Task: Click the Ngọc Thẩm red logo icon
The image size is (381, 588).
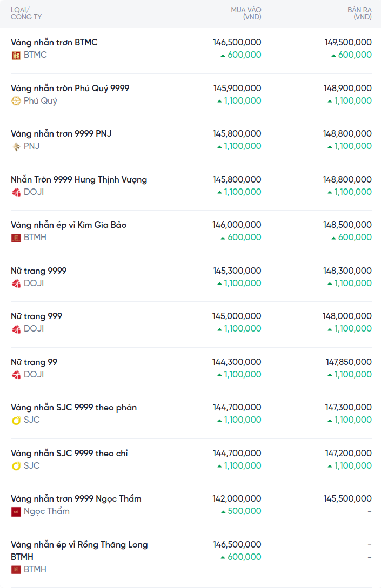Action: [x=16, y=511]
